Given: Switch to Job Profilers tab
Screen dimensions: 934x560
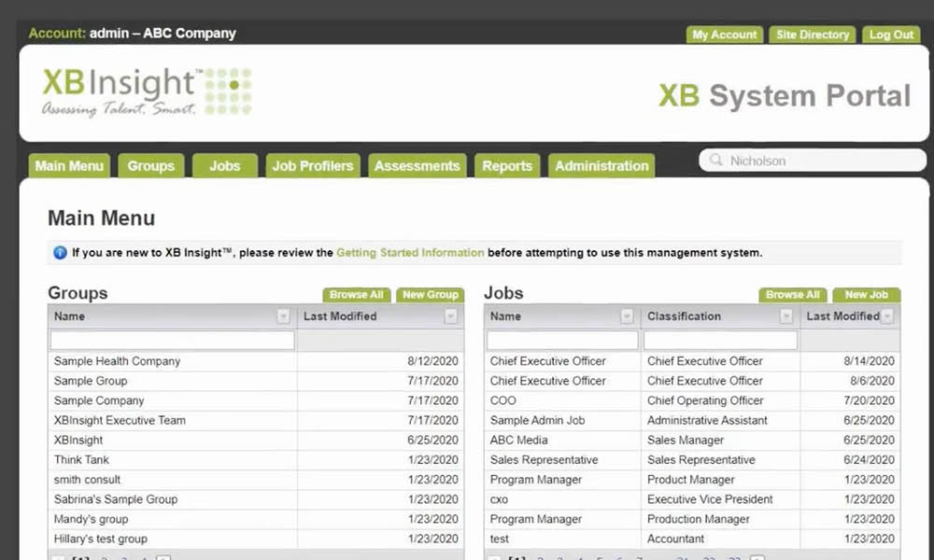Looking at the screenshot, I should pyautogui.click(x=313, y=165).
